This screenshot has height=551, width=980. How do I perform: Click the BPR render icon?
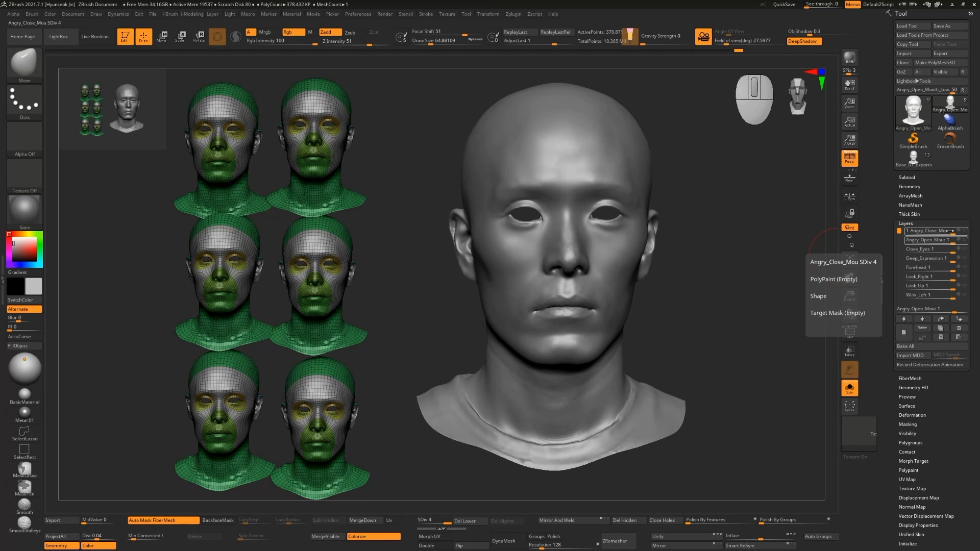coord(849,58)
